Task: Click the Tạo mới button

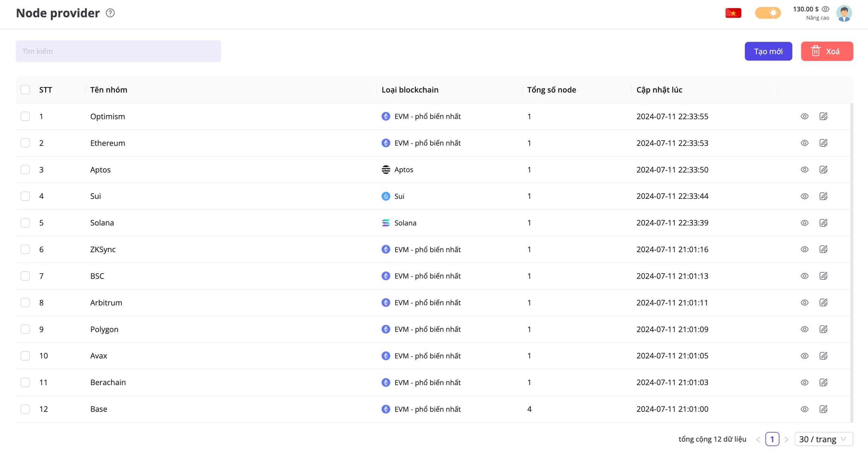Action: point(768,51)
